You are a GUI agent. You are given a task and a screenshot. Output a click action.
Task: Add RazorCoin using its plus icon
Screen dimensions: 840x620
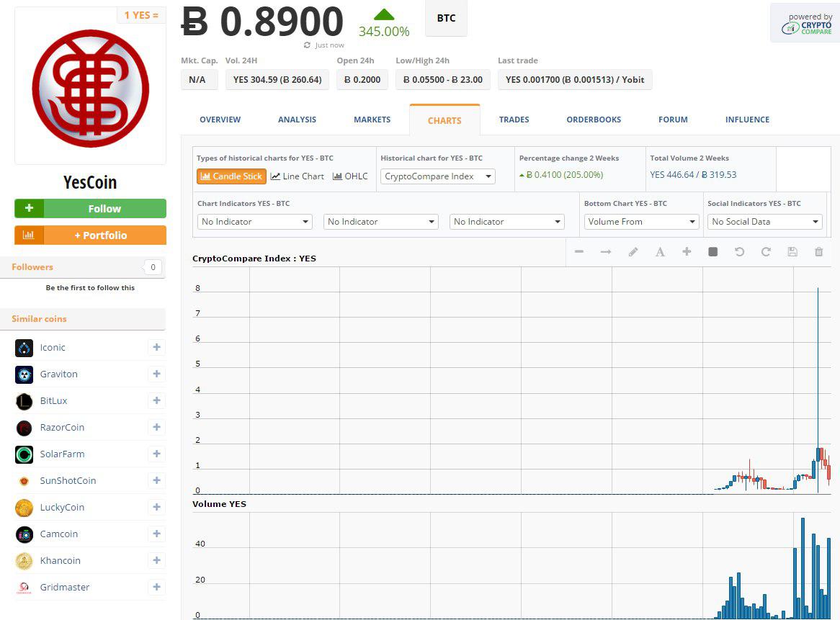156,427
